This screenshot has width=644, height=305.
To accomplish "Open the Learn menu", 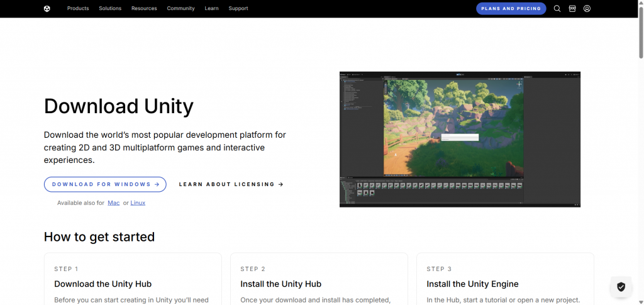I will (211, 9).
